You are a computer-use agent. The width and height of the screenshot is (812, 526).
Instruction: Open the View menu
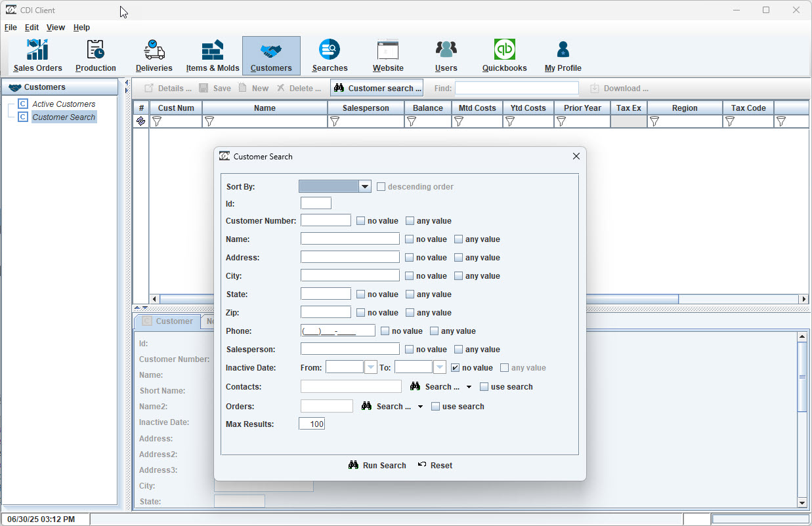56,28
